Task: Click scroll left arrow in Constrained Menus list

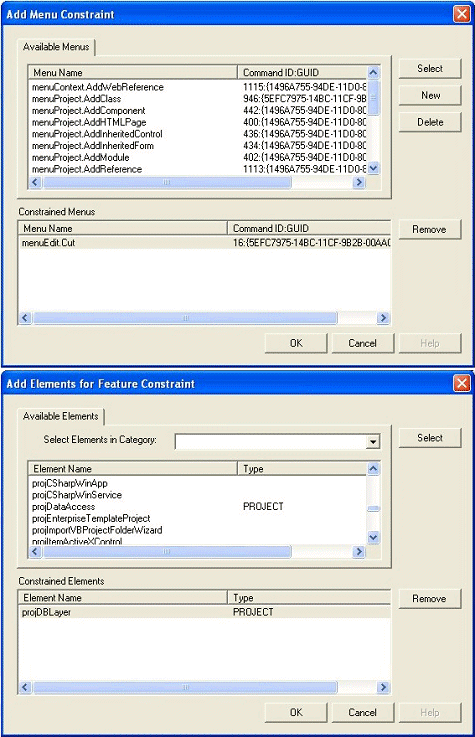Action: pos(25,318)
